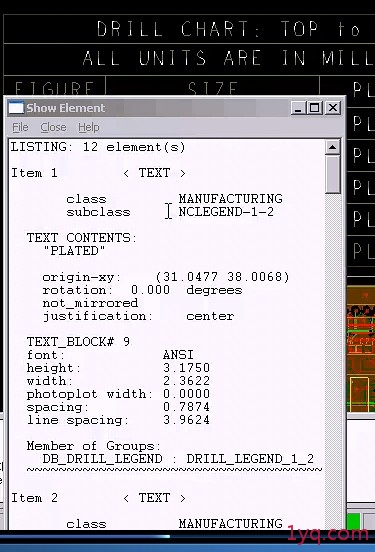The image size is (375, 552).
Task: Click the origin-xy coordinate value
Action: pyautogui.click(x=222, y=277)
